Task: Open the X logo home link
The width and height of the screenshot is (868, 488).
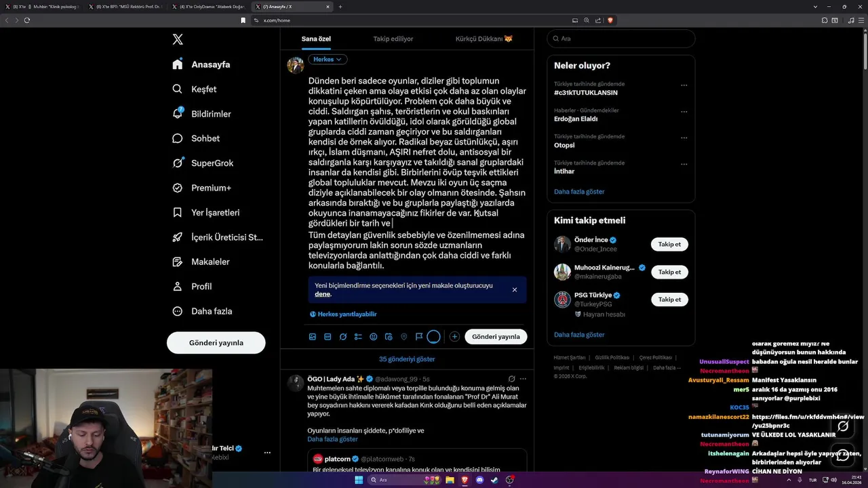Action: pyautogui.click(x=178, y=39)
